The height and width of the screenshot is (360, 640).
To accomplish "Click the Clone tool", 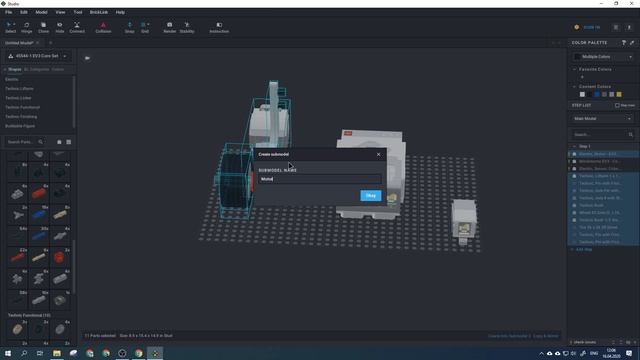I will click(43, 27).
